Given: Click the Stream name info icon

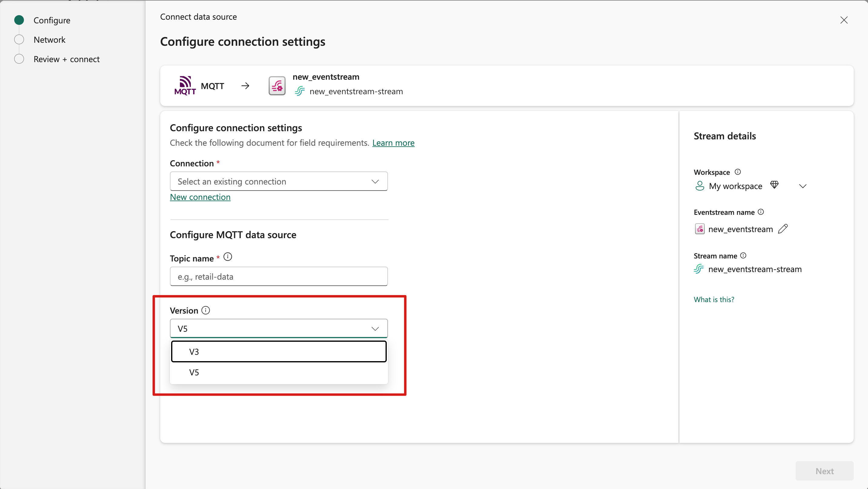Looking at the screenshot, I should click(x=743, y=255).
